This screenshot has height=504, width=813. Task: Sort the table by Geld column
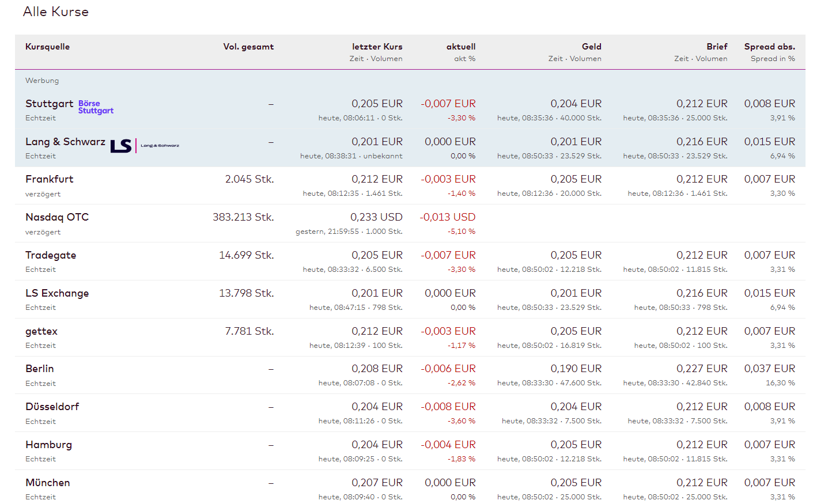point(591,47)
